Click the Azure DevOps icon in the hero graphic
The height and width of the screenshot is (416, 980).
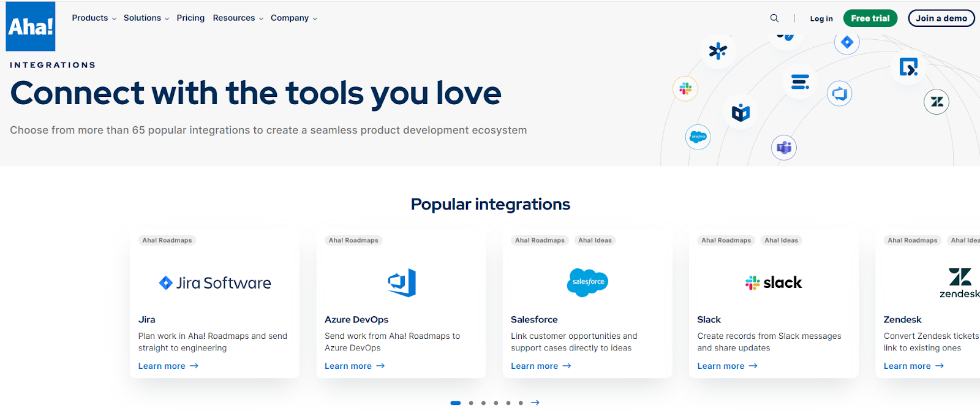pos(840,94)
